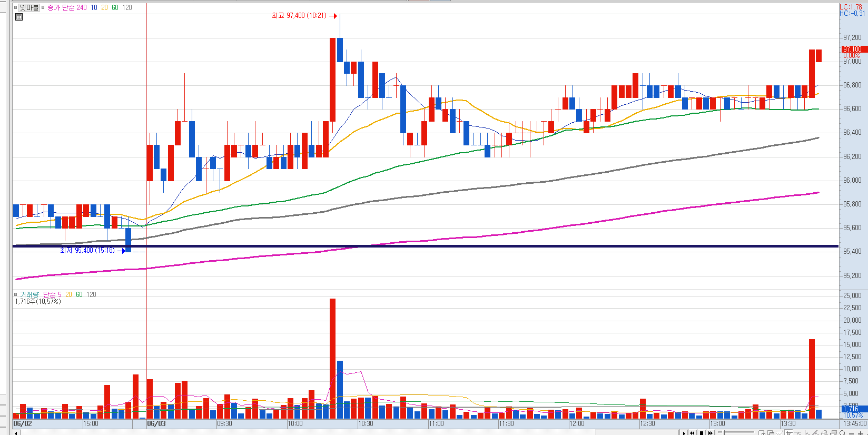This screenshot has width=868, height=435.
Task: Toggle the small box before 종가 단순 indicator
Action: (43, 7)
